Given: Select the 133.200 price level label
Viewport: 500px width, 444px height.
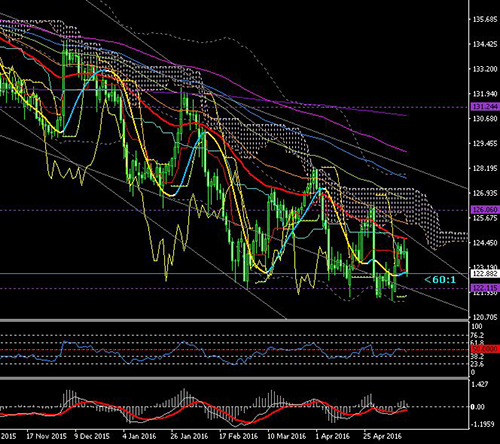Looking at the screenshot, I should tap(485, 69).
